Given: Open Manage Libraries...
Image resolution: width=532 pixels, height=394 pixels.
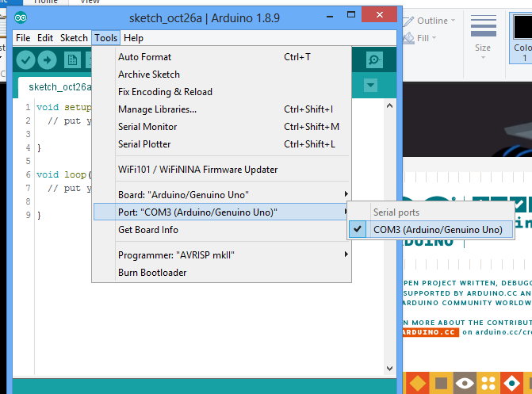Looking at the screenshot, I should coord(222,109).
